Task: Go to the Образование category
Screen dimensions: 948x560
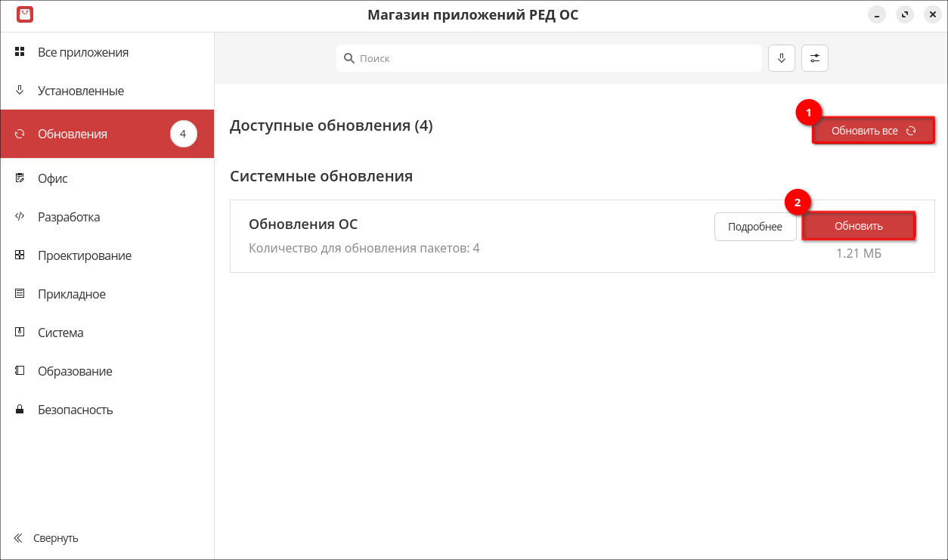Action: 75,371
